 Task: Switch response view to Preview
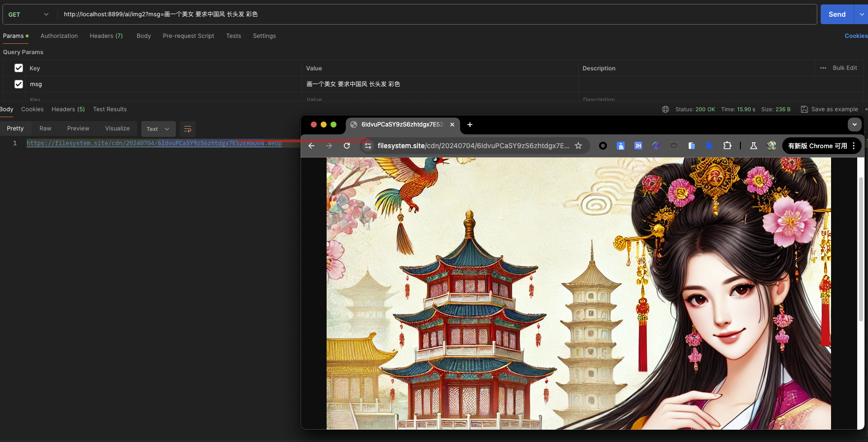[78, 128]
